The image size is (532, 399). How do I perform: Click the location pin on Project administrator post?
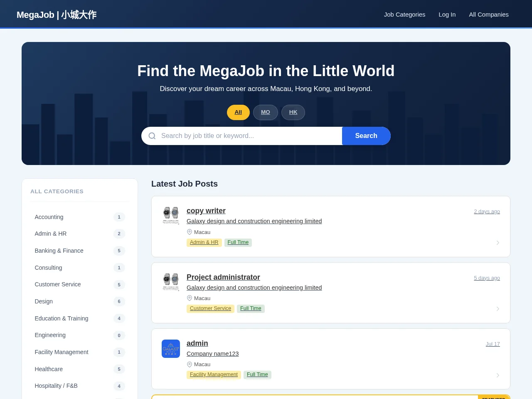coord(190,298)
